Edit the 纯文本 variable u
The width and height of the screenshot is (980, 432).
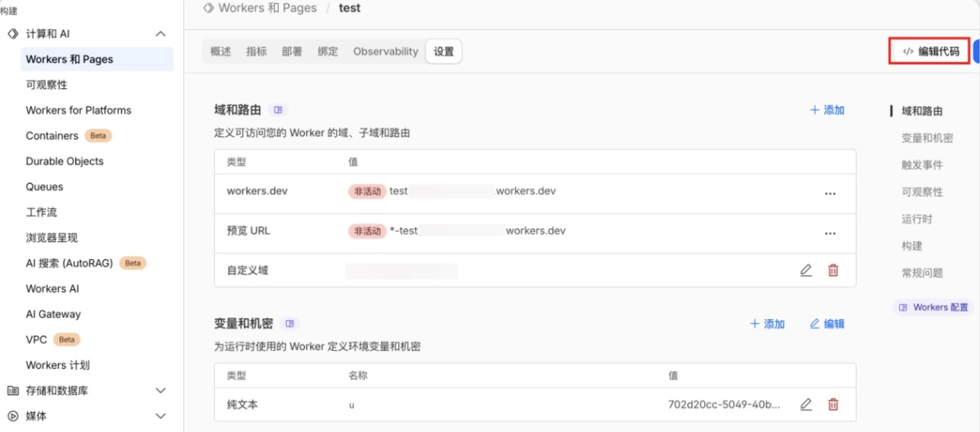click(806, 404)
